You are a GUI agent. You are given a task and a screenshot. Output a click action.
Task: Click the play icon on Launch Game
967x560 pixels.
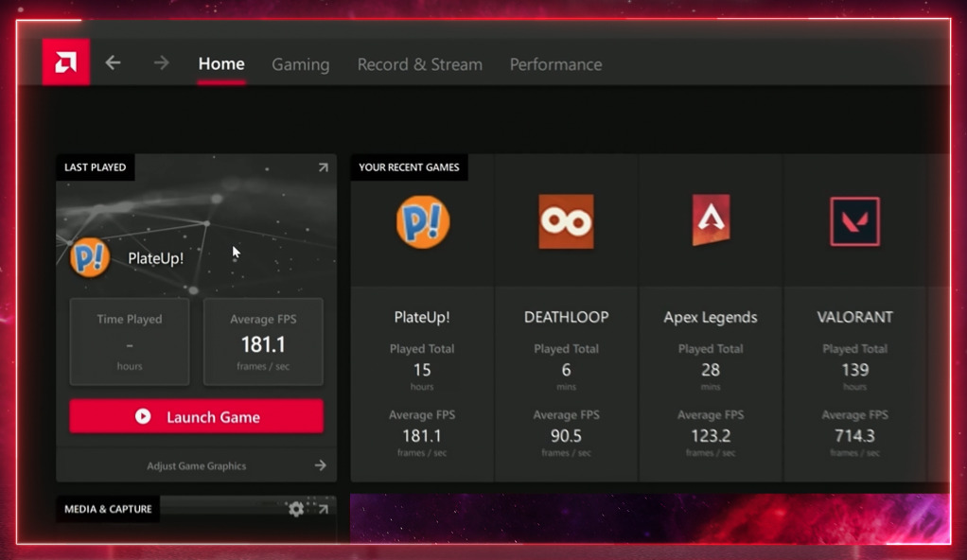tap(143, 416)
